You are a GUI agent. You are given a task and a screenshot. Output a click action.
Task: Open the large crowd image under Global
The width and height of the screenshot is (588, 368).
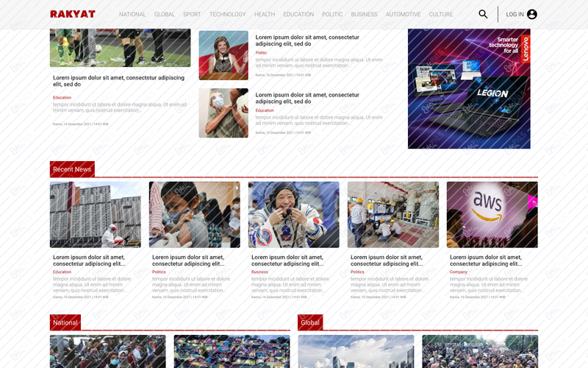click(480, 352)
